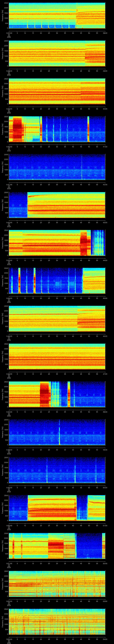Click the 9:45:00 start time label
The image size is (114, 644).
pos(9,336)
